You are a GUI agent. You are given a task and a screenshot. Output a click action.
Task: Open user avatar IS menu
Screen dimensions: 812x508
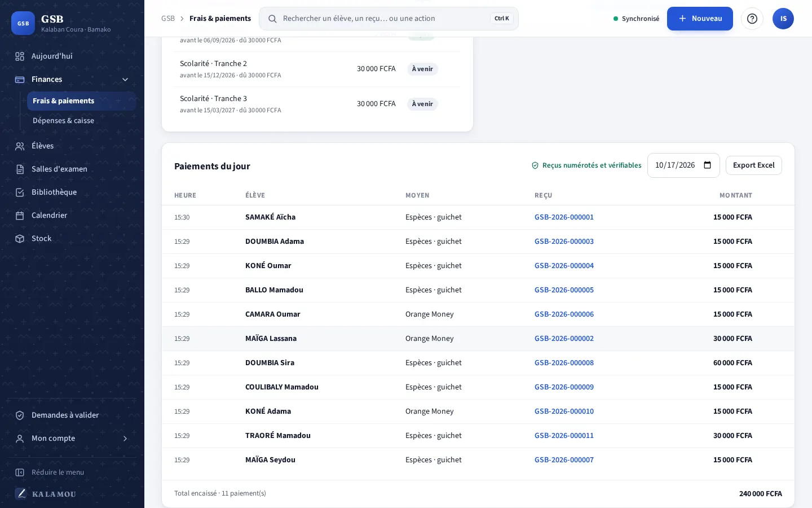pyautogui.click(x=783, y=19)
